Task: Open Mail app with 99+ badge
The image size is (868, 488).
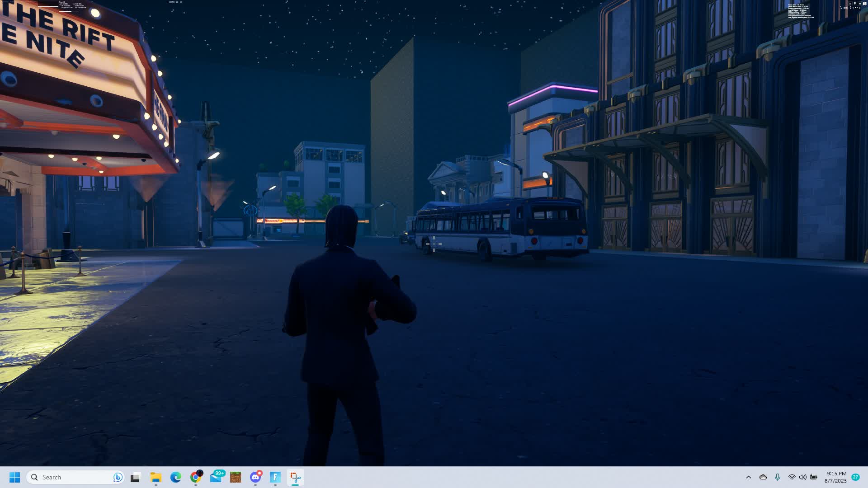Action: (x=216, y=477)
